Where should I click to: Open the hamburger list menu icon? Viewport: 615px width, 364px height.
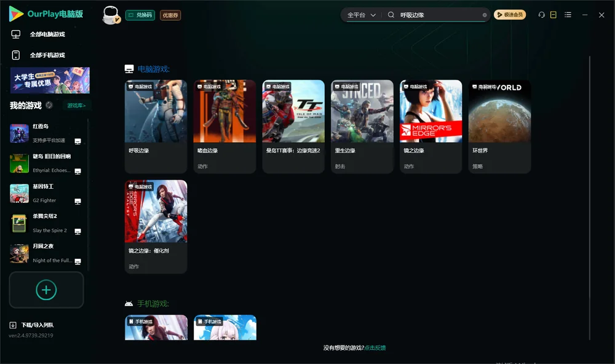(x=568, y=15)
